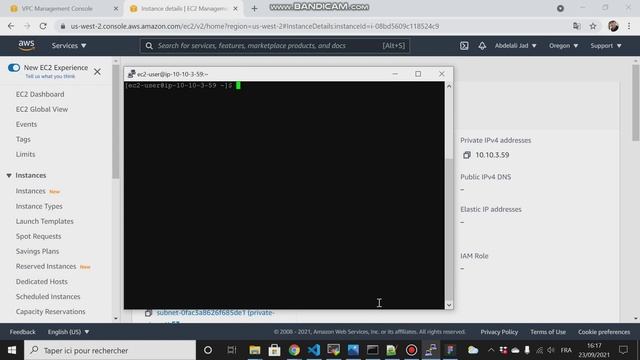Image resolution: width=640 pixels, height=360 pixels.
Task: Switch to the VPC Management Console tab
Action: coord(57,9)
